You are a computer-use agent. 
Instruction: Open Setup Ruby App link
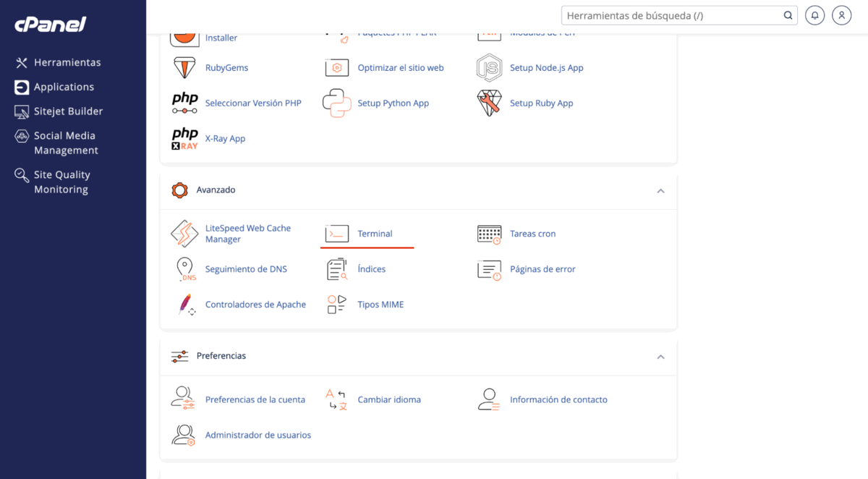541,103
